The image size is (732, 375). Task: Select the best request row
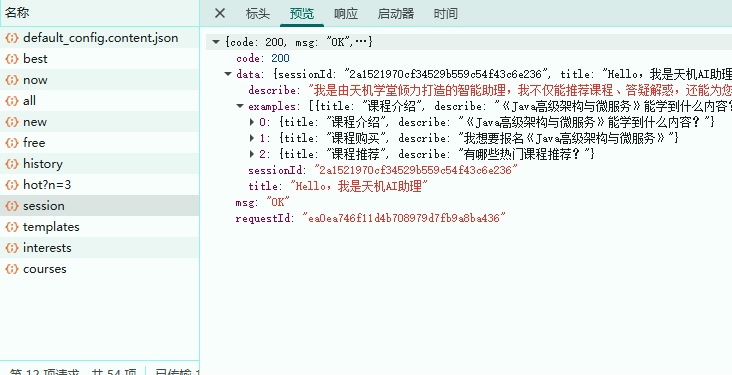coord(99,59)
